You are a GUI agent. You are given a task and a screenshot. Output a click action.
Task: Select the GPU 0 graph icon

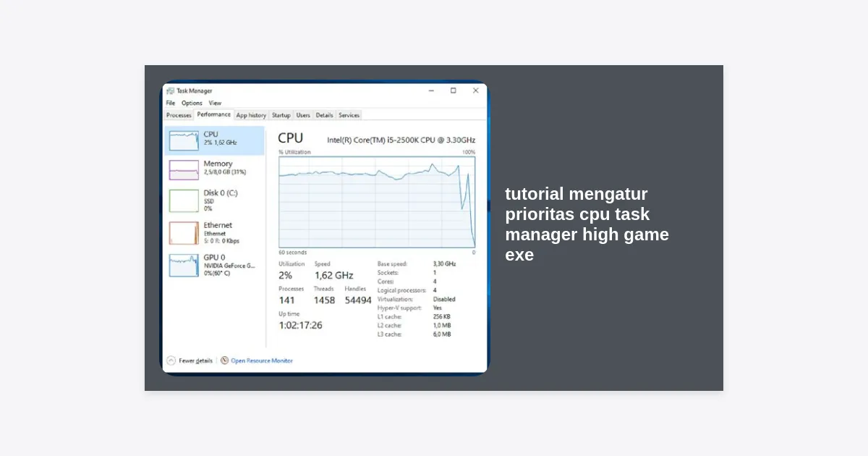click(184, 265)
